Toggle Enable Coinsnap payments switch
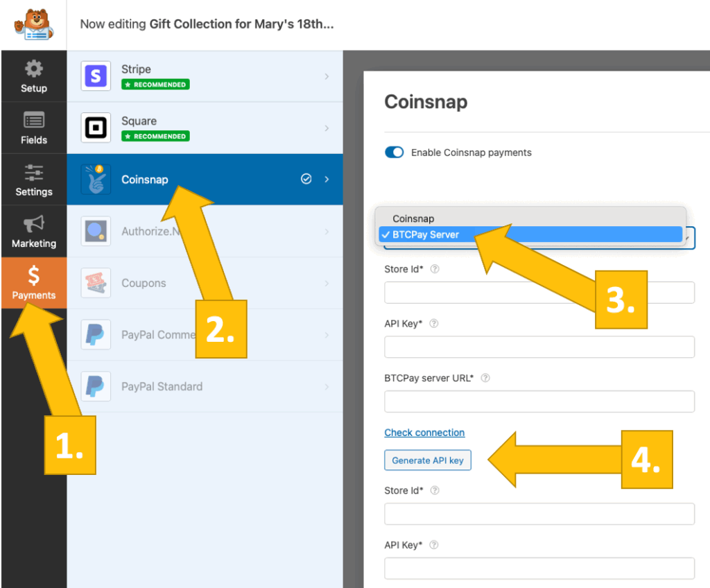 tap(395, 153)
